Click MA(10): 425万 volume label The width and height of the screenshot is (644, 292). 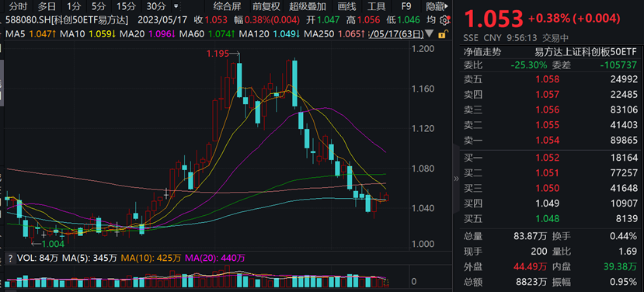(152, 259)
